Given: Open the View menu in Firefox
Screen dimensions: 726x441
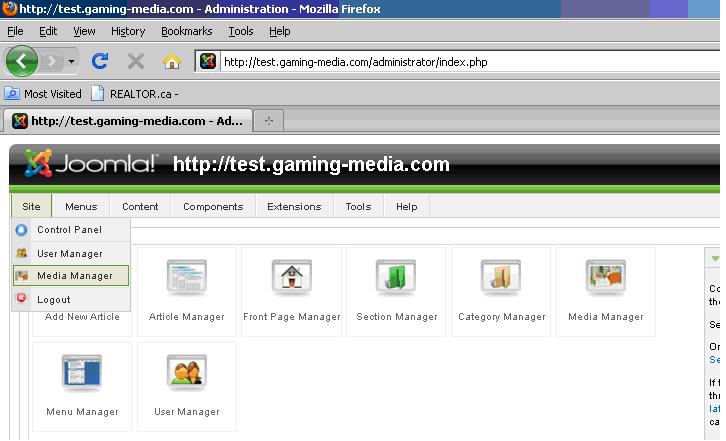Looking at the screenshot, I should [84, 32].
